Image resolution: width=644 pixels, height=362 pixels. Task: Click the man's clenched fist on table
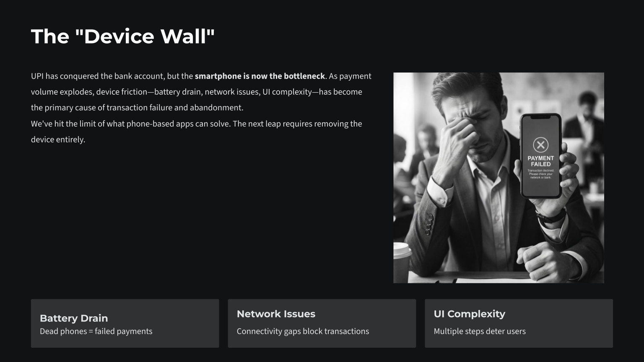[541, 260]
